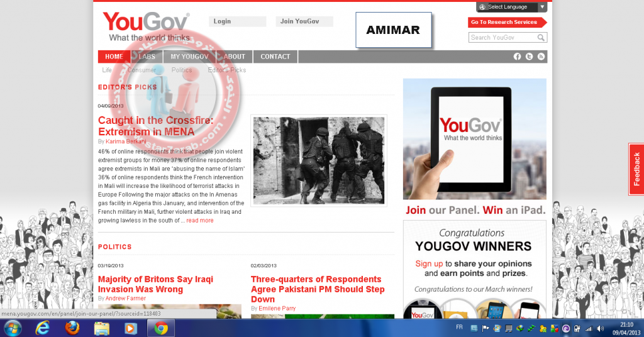The image size is (644, 337).
Task: Click the search magnifier icon
Action: point(541,38)
